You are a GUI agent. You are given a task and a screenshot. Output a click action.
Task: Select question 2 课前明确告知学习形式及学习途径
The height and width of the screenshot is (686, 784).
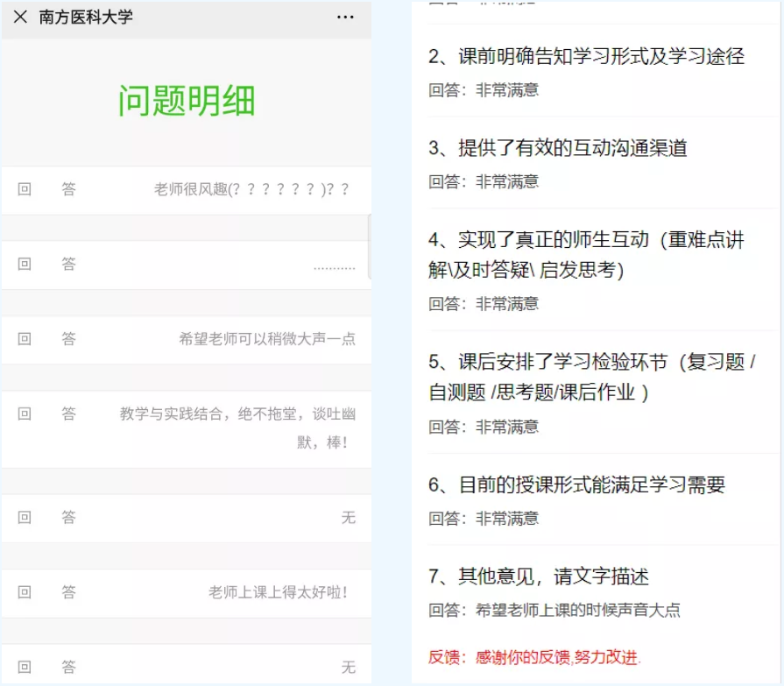[x=586, y=57]
